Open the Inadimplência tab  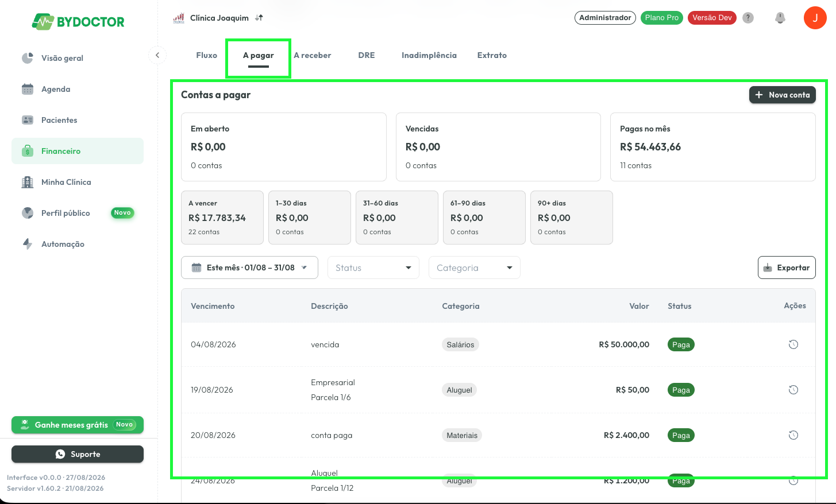tap(429, 55)
